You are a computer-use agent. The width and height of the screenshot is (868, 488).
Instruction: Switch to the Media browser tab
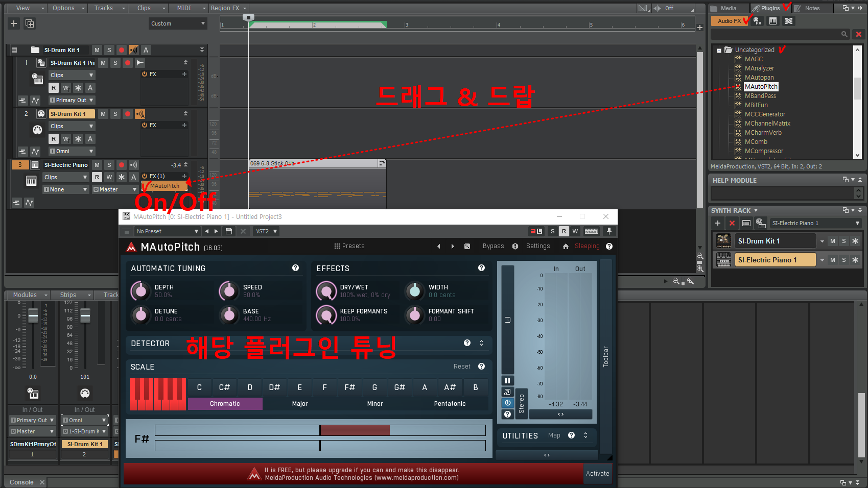(729, 8)
